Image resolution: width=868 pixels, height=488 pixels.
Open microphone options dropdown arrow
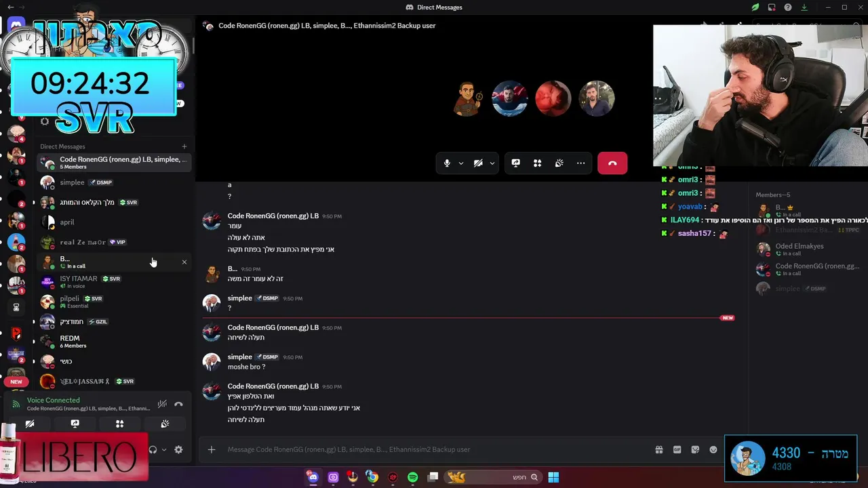[x=461, y=163]
